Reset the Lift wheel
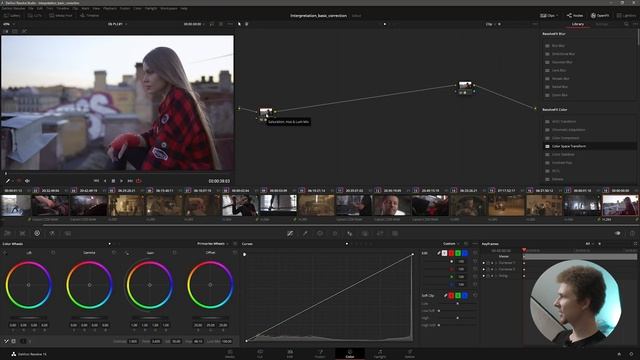Screen dimensions: 640x360 (53, 253)
